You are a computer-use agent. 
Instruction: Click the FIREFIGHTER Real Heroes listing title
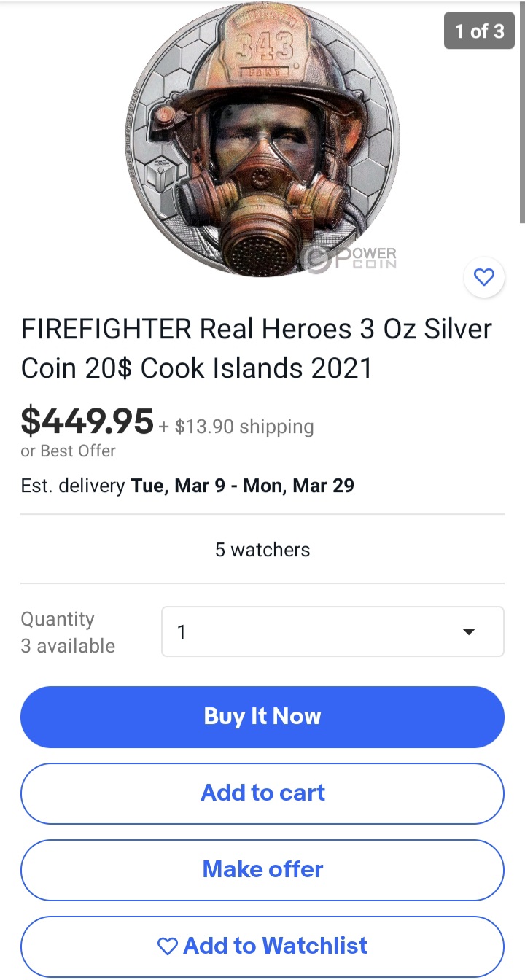(256, 349)
